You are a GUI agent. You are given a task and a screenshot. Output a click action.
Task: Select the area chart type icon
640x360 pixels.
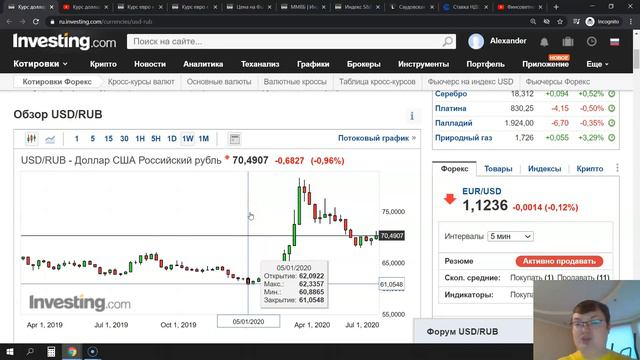click(50, 139)
